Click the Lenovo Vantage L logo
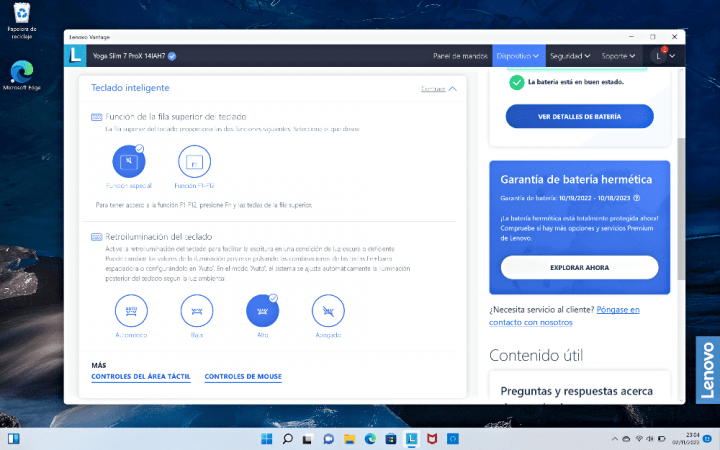The image size is (720, 450). (x=75, y=56)
